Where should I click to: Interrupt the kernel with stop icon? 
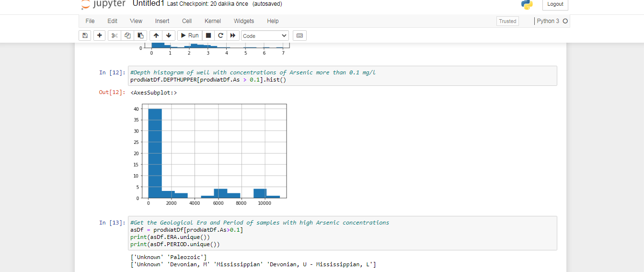(x=208, y=35)
